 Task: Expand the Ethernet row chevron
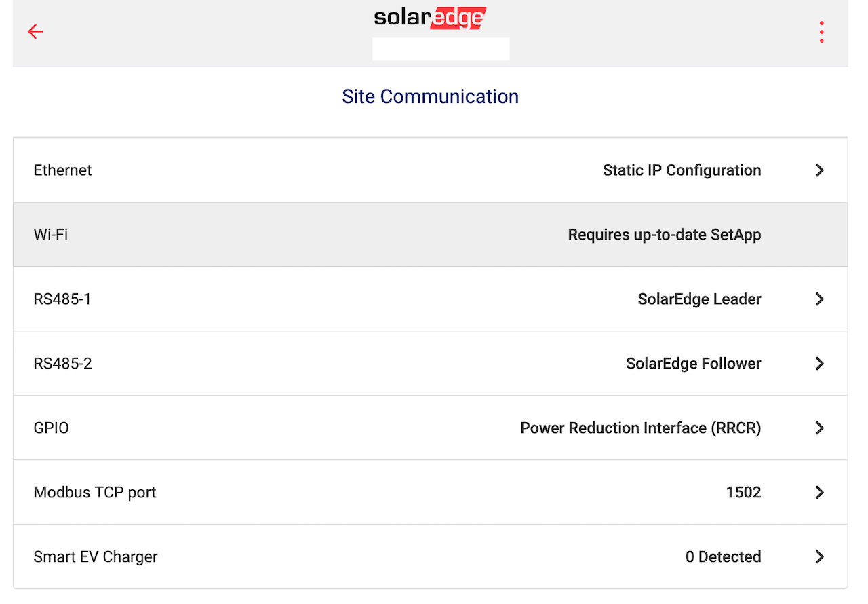point(819,170)
